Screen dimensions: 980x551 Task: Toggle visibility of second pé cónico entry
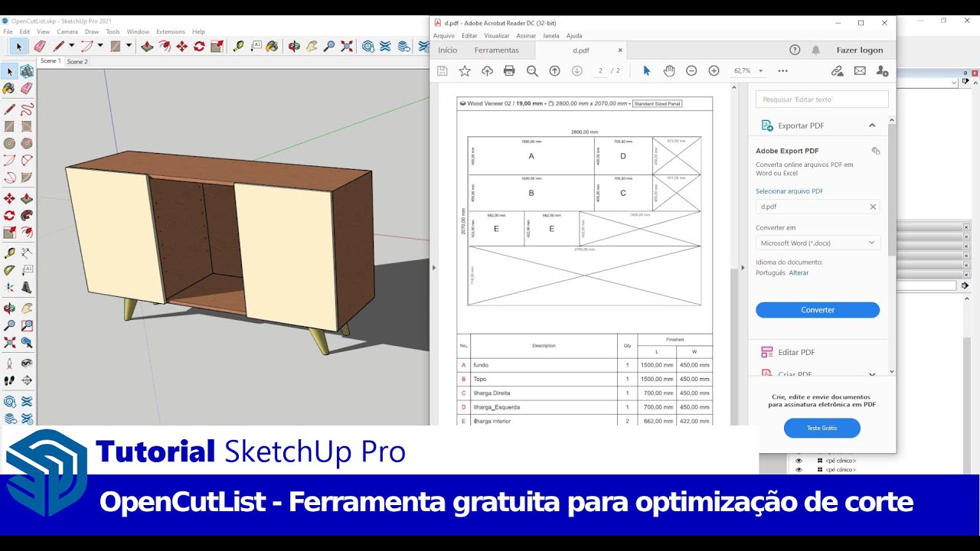pyautogui.click(x=799, y=469)
